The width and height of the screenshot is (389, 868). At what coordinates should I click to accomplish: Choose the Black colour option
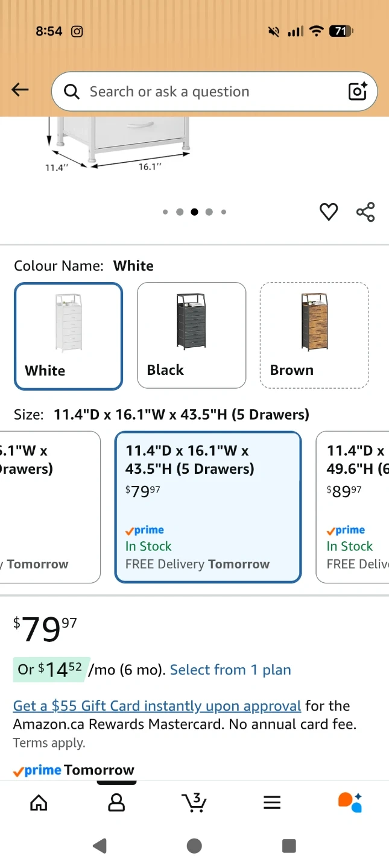point(191,335)
